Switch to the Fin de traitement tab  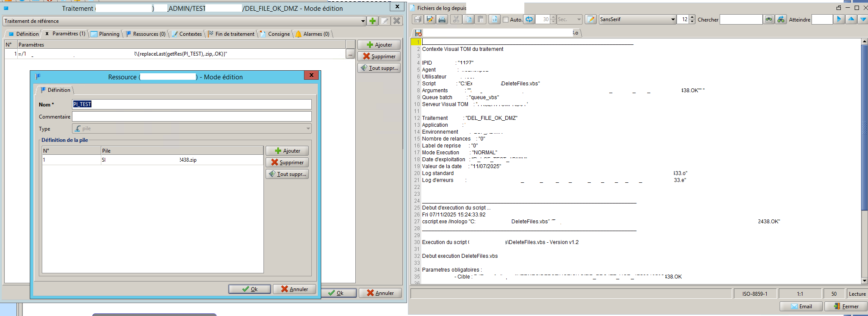[x=231, y=34]
